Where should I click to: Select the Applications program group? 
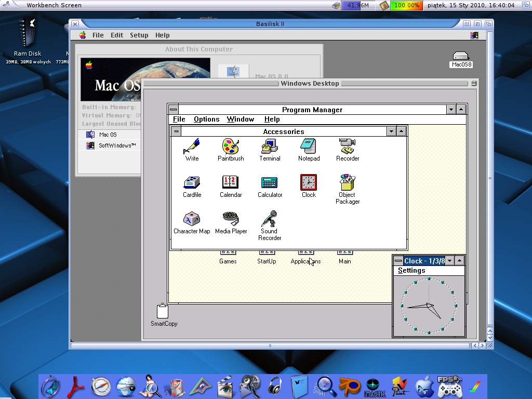(305, 258)
